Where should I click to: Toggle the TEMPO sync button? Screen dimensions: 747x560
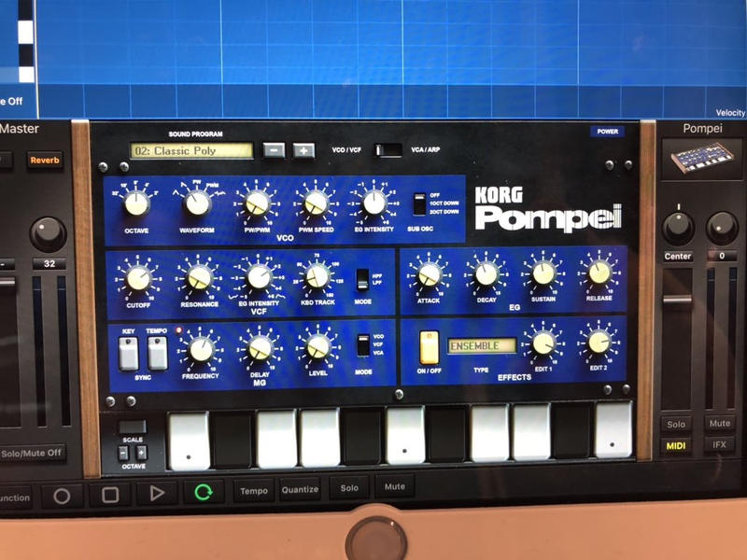157,354
